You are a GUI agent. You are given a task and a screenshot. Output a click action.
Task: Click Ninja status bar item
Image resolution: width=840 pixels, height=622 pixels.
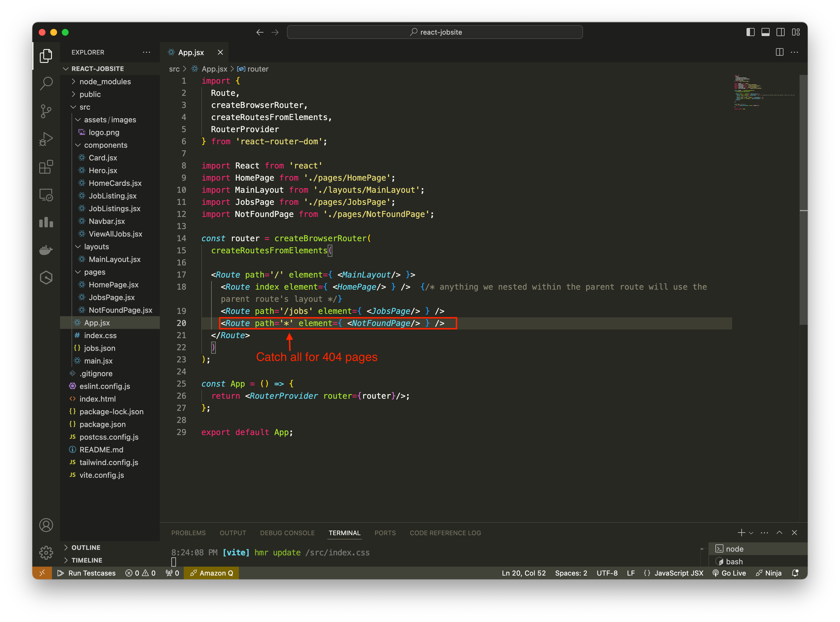768,573
